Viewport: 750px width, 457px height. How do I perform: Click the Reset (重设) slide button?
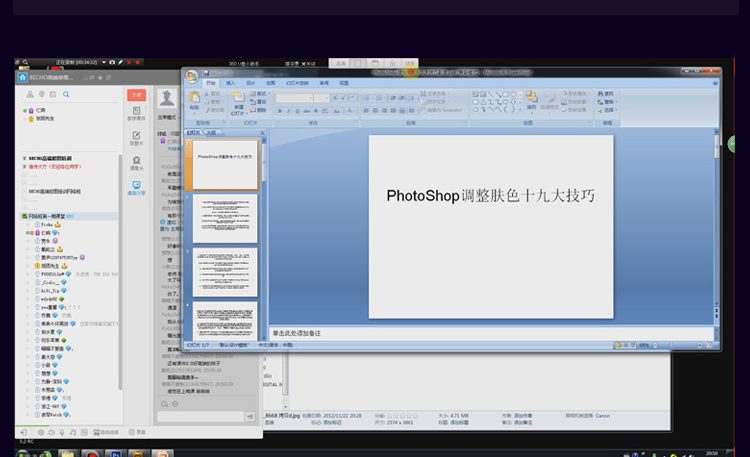(258, 102)
